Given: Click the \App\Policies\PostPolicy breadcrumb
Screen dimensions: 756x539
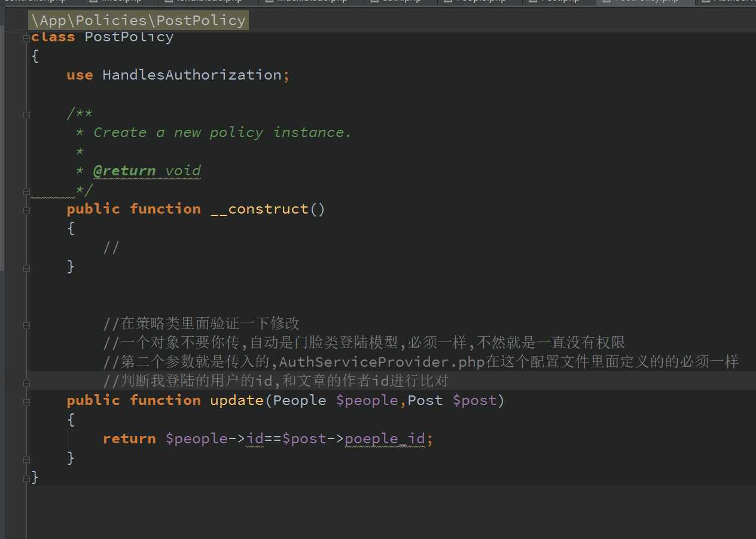Looking at the screenshot, I should (x=138, y=20).
